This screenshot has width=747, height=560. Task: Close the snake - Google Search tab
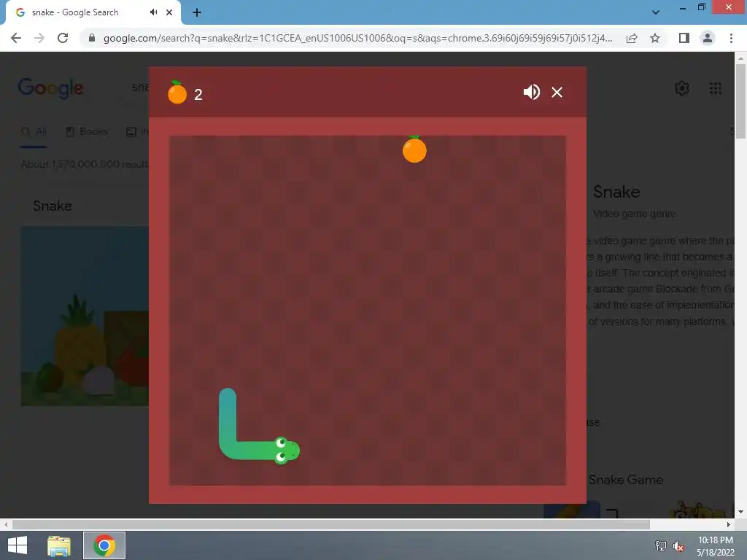point(169,12)
